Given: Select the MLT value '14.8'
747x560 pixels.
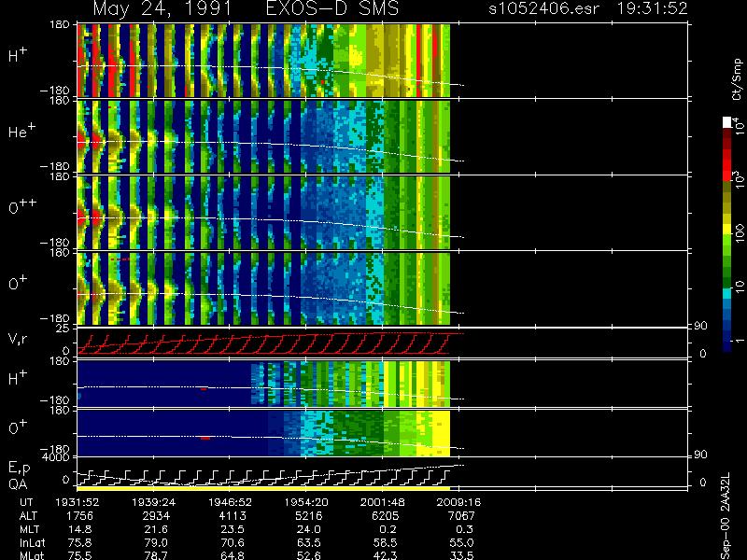Looking at the screenshot, I should [80, 529].
